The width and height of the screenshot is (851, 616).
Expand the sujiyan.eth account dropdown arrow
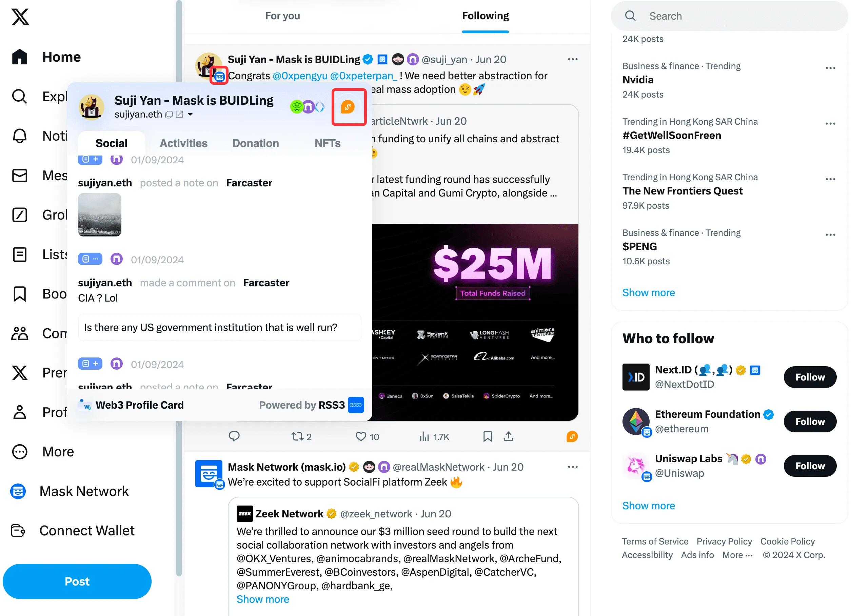pos(190,114)
